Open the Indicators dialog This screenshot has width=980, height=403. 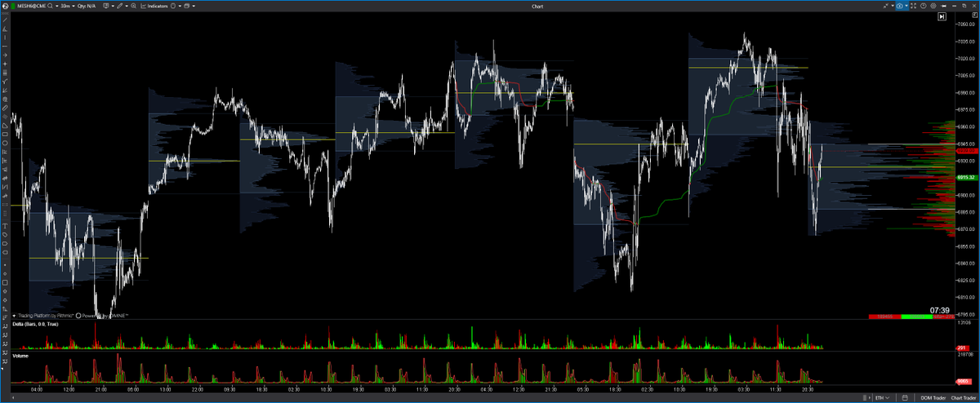pyautogui.click(x=154, y=6)
